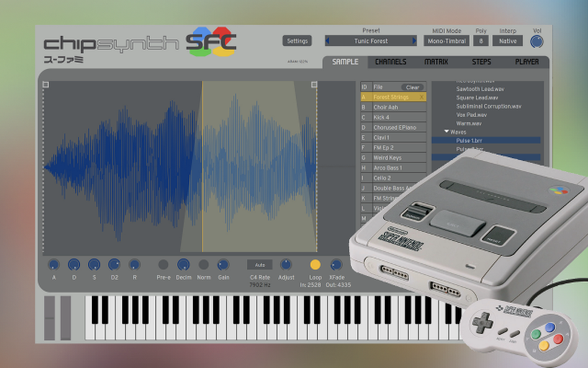Screen dimensions: 588x368
Task: Click the Loop In 2528 value
Action: [x=311, y=285]
